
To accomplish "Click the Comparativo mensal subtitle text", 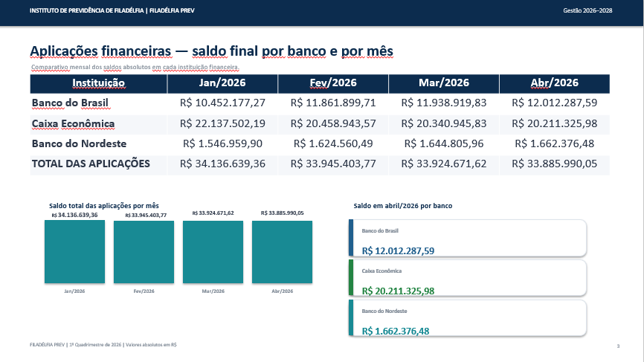I will pos(135,68).
